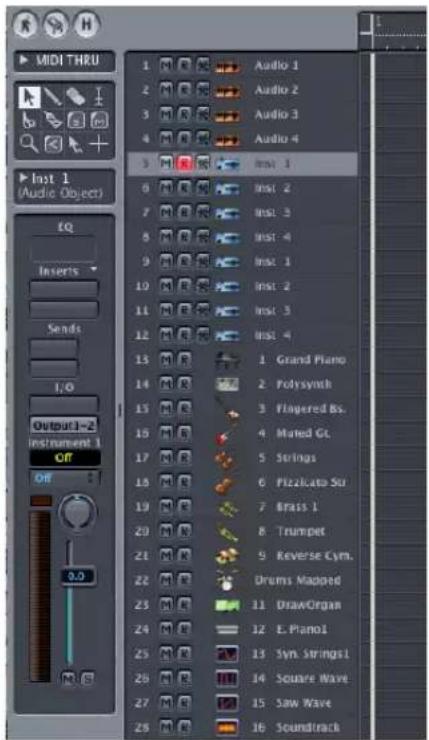
Task: Click the Strings violin track icon
Action: point(225,459)
